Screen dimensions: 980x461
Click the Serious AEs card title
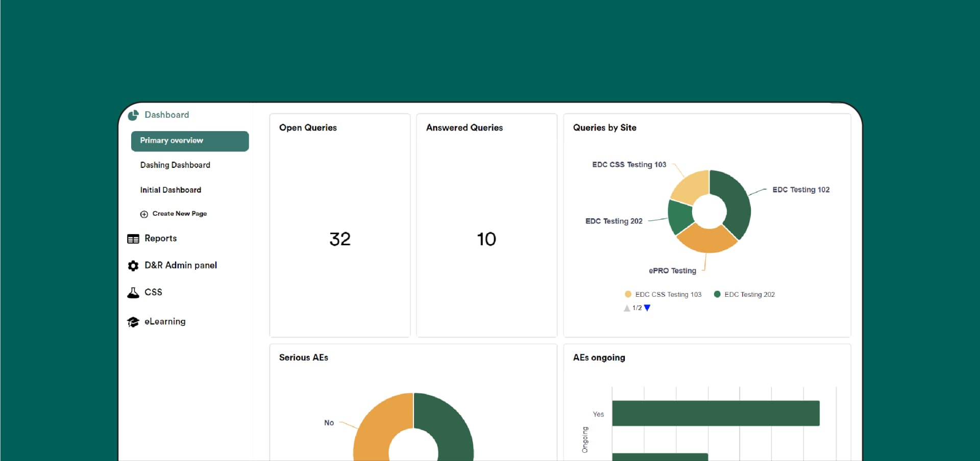coord(304,357)
